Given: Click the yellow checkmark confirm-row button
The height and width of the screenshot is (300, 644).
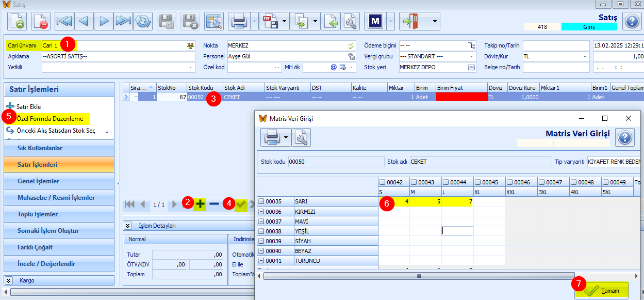Looking at the screenshot, I should pos(240,204).
